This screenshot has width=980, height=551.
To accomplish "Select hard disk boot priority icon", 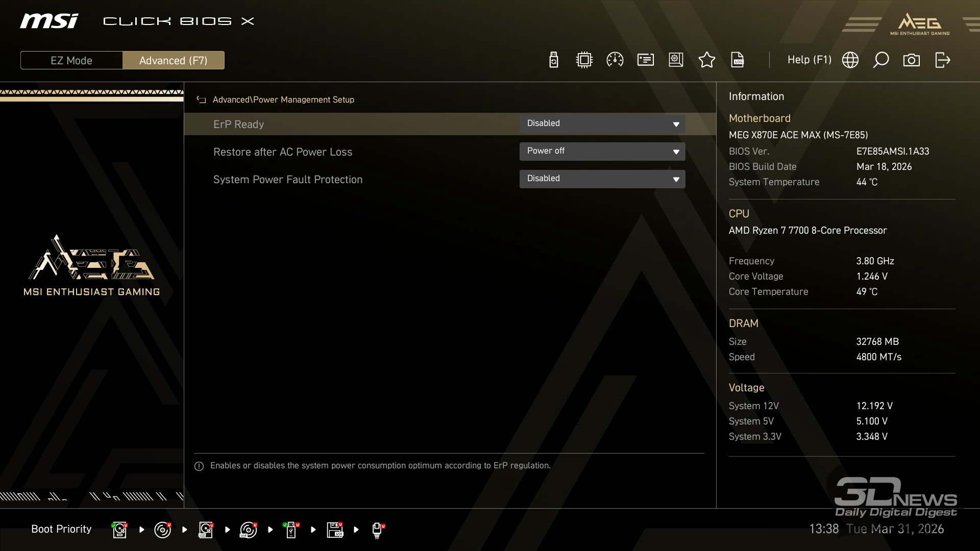I will pyautogui.click(x=119, y=530).
